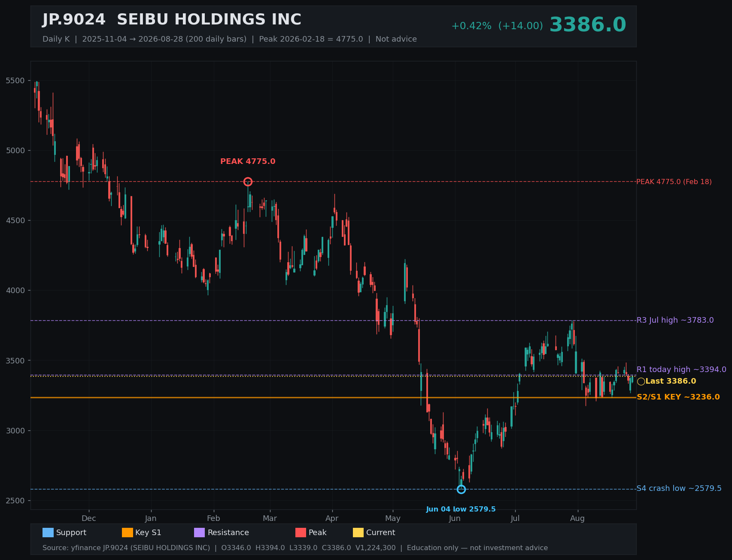Click the May x-axis label

393,518
